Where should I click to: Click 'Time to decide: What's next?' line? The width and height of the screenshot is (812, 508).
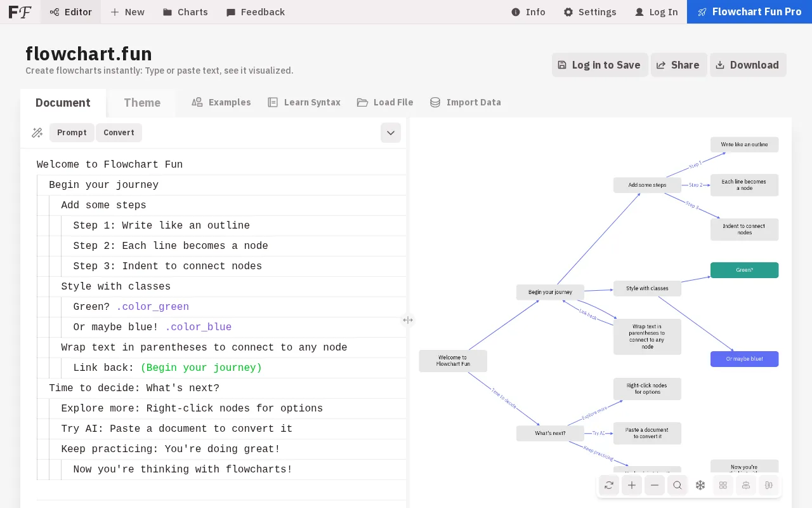click(134, 388)
